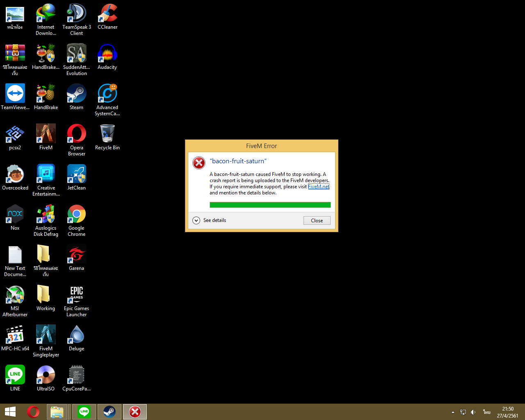The image size is (525, 420).
Task: Select the SuddenAttack Evolution icon
Action: pos(77,59)
